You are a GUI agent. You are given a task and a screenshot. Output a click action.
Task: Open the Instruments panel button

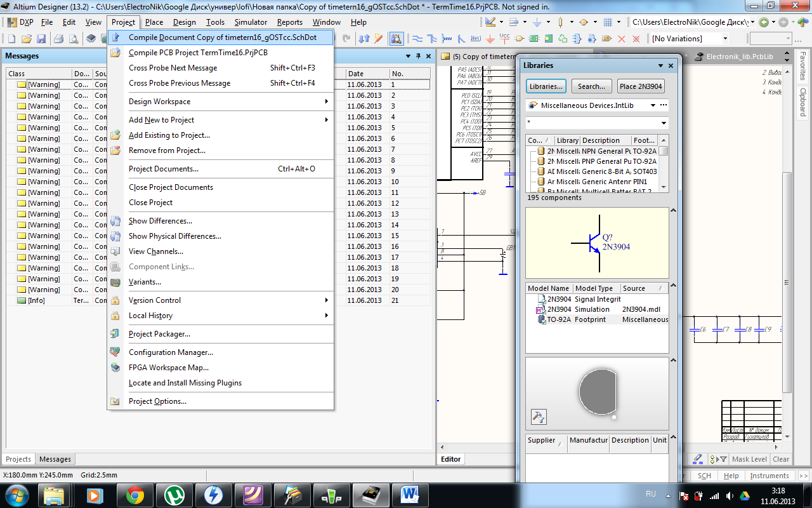(769, 476)
